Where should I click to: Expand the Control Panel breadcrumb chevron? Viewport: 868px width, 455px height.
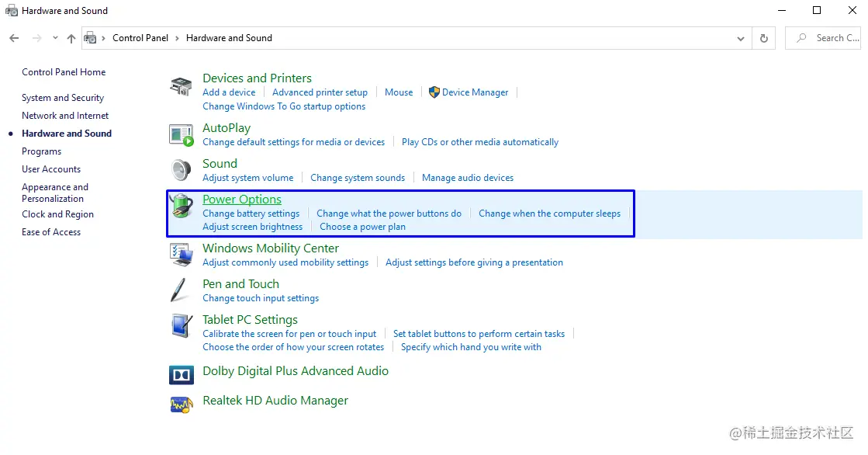click(x=177, y=38)
